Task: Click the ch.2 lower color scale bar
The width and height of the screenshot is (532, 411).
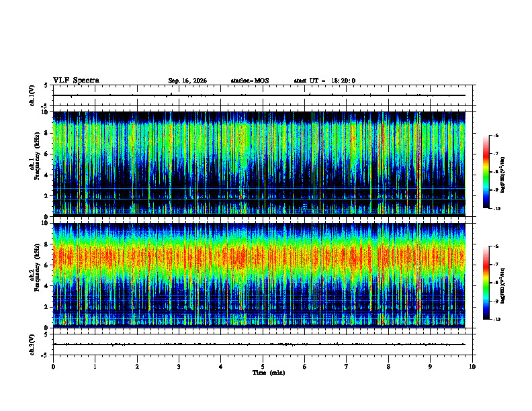Action: click(x=486, y=283)
